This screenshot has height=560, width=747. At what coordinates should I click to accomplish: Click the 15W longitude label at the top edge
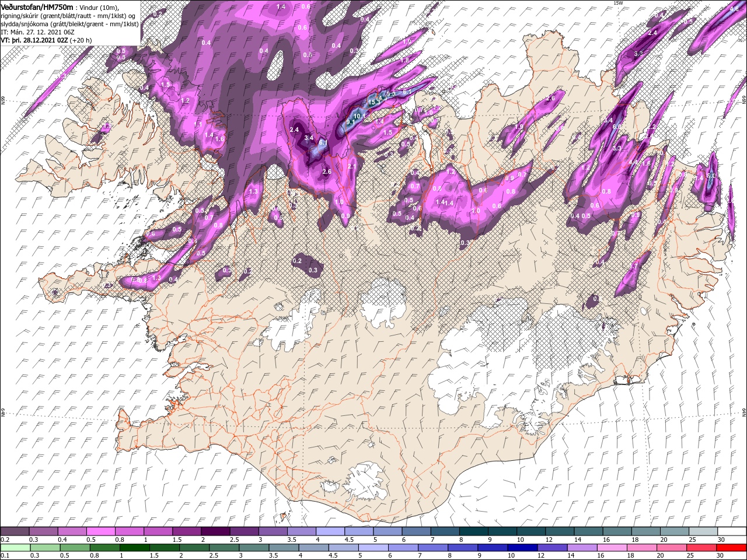click(618, 3)
